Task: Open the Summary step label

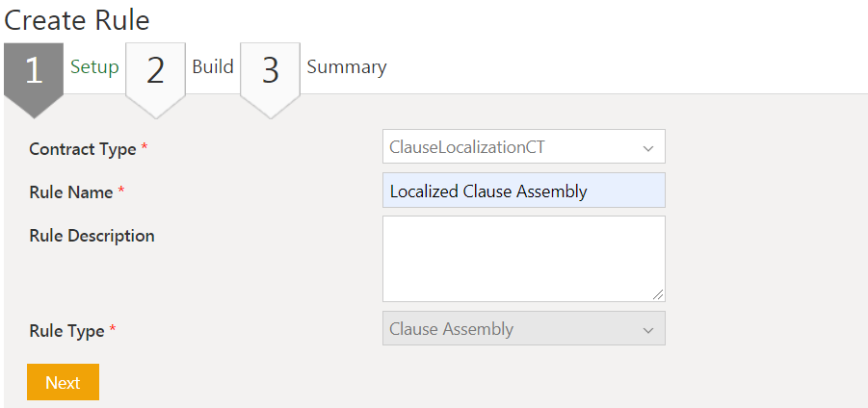Action: pos(347,67)
